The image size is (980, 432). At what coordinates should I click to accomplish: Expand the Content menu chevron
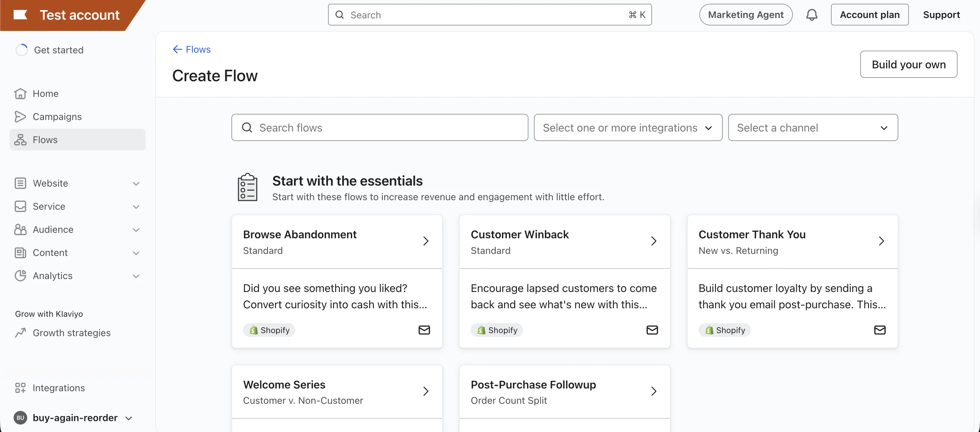coord(136,254)
